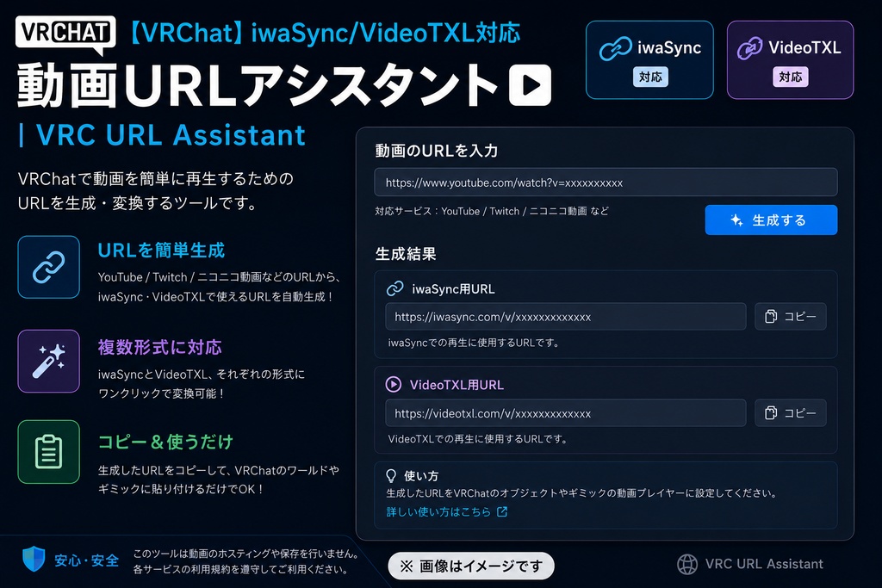The width and height of the screenshot is (882, 588).
Task: Click the VRC URL Assistant footer text
Action: [x=764, y=564]
